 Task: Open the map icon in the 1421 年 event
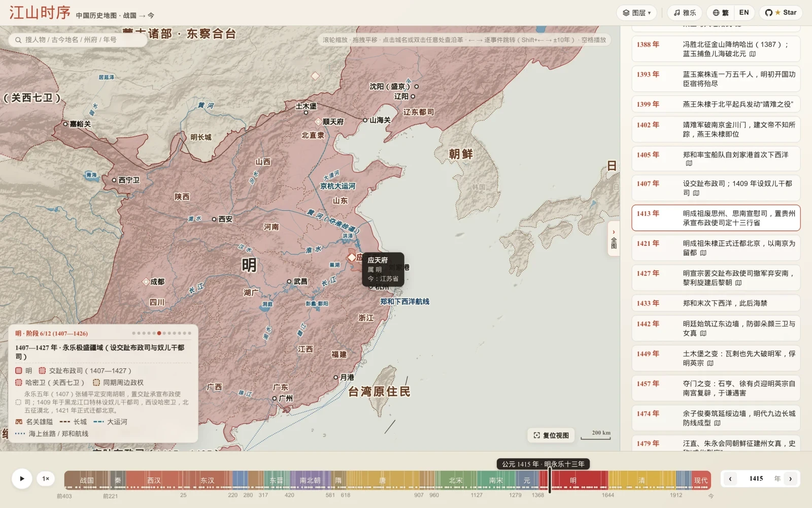[703, 253]
